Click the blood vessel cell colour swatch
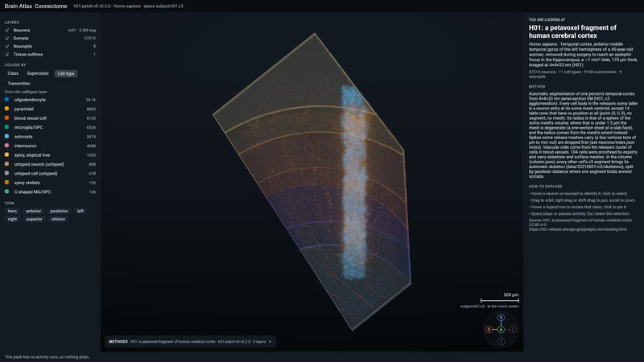 6,117
